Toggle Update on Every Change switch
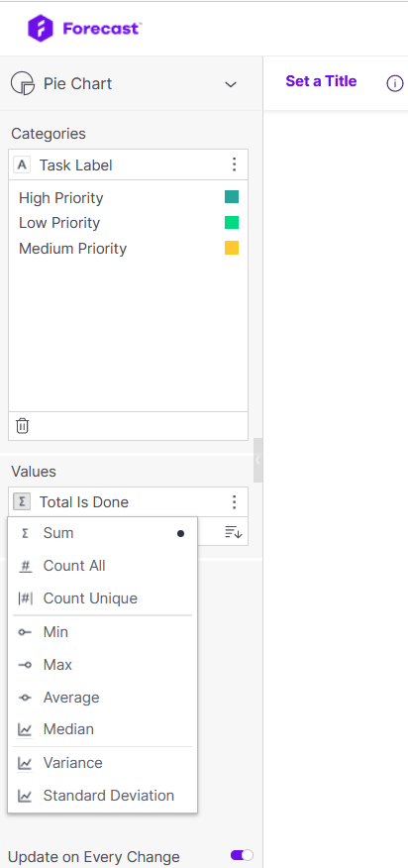Viewport: 408px width, 868px height. (242, 855)
